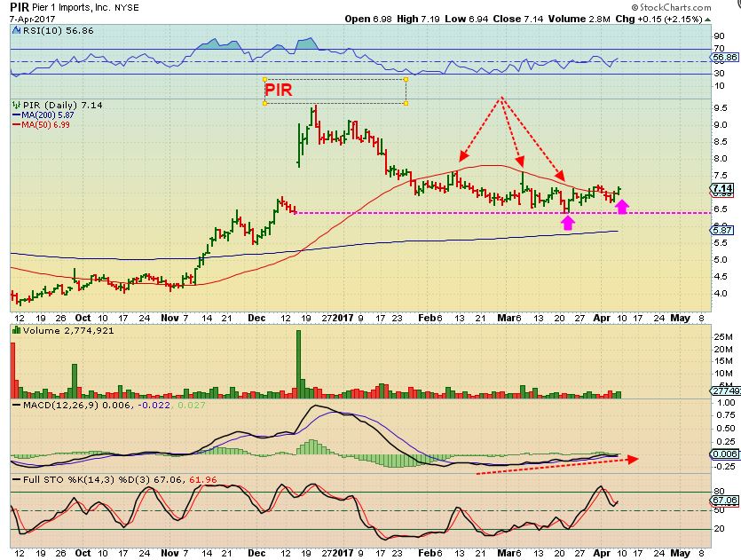Click the 56.86 RSI value label
The width and height of the screenshot is (741, 560).
click(724, 57)
